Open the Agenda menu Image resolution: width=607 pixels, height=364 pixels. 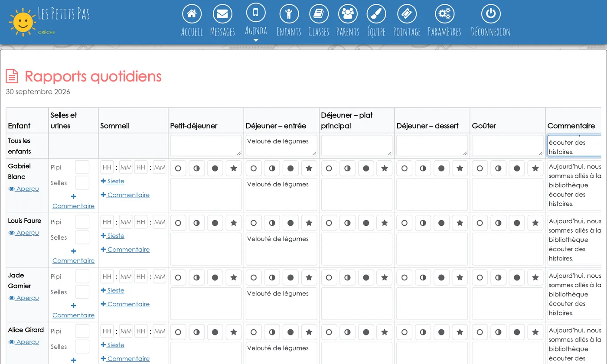click(x=256, y=21)
